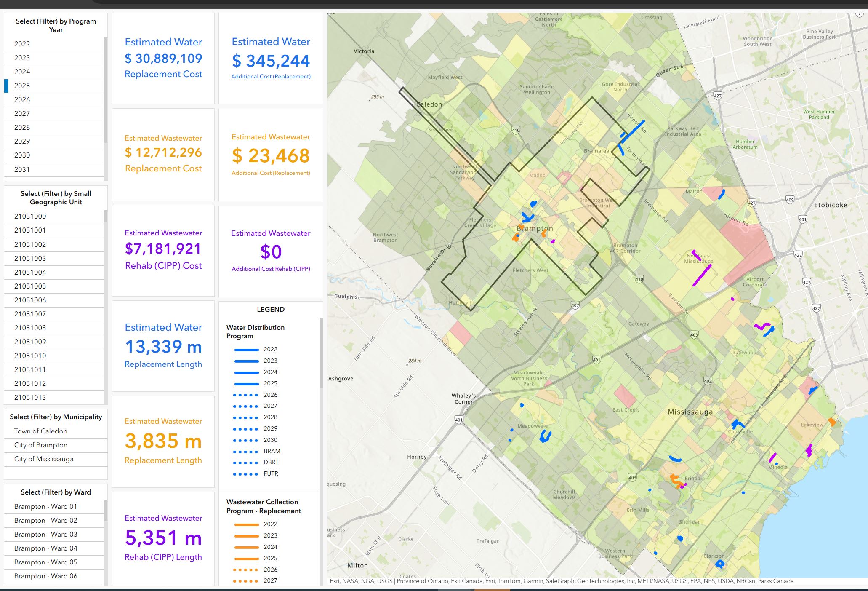Select geographic unit 21051012
Image resolution: width=868 pixels, height=591 pixels.
(x=54, y=384)
